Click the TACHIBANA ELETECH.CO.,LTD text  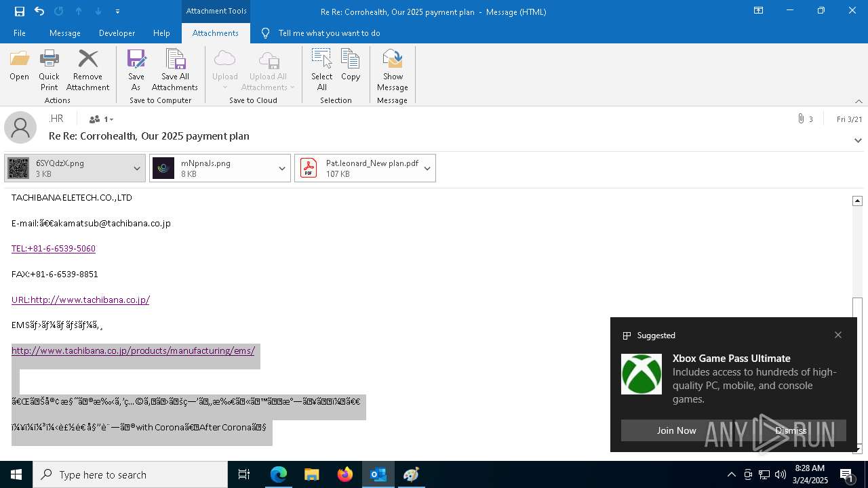click(x=72, y=198)
